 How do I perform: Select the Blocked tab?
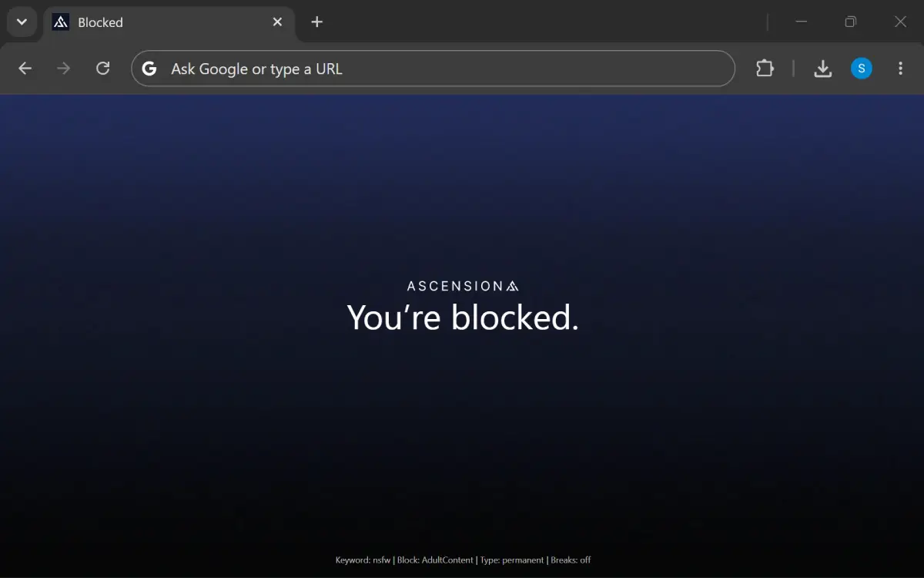[169, 22]
